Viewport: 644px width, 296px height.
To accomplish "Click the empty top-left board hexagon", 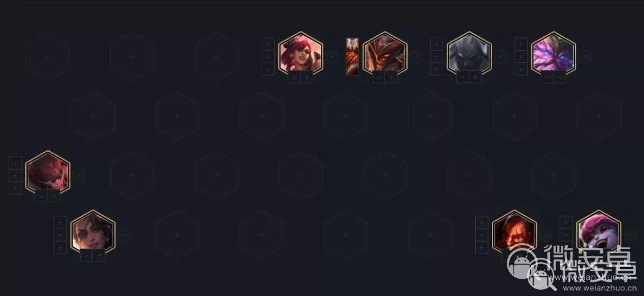I will click(47, 56).
